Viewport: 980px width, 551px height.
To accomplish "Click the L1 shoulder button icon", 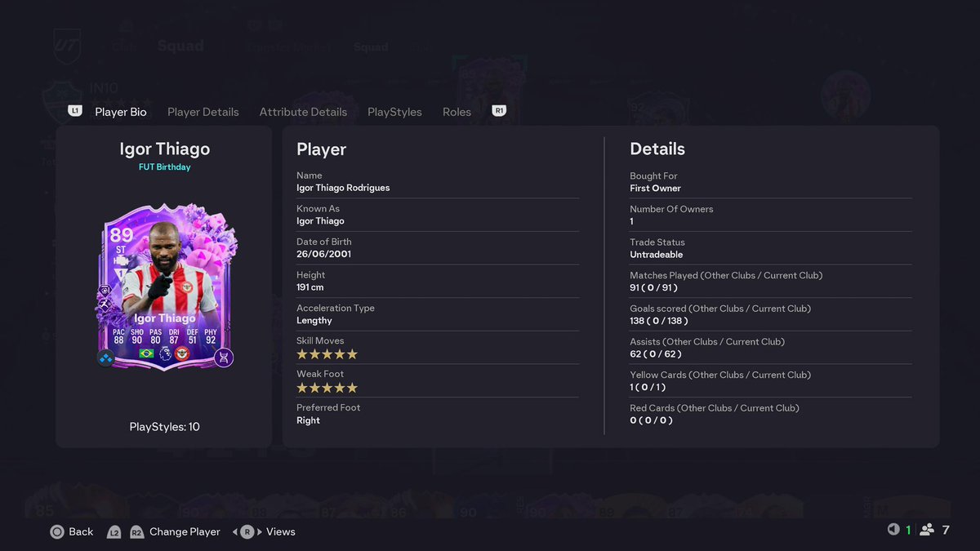I will [x=75, y=111].
